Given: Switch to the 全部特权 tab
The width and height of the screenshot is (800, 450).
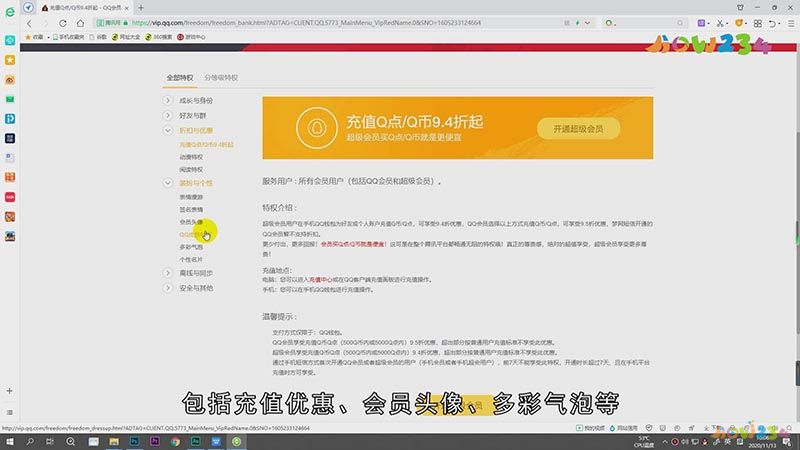Looking at the screenshot, I should tap(180, 78).
